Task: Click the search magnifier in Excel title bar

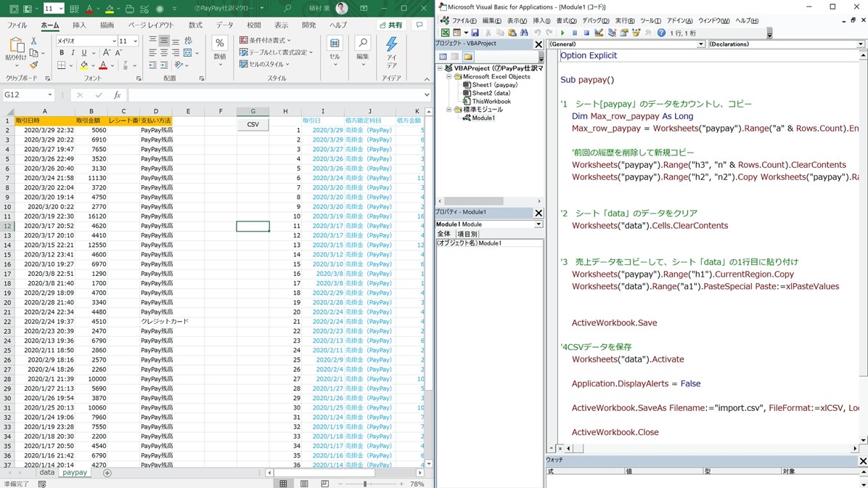Action: (x=287, y=9)
